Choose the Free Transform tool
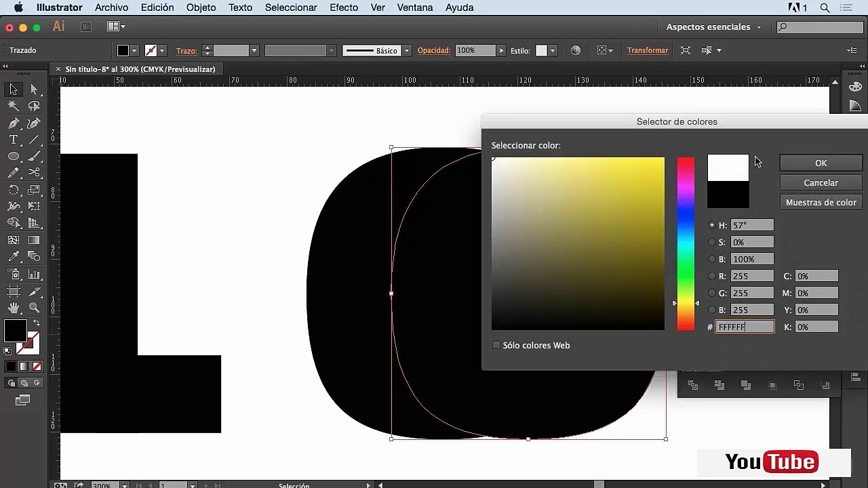 click(35, 206)
